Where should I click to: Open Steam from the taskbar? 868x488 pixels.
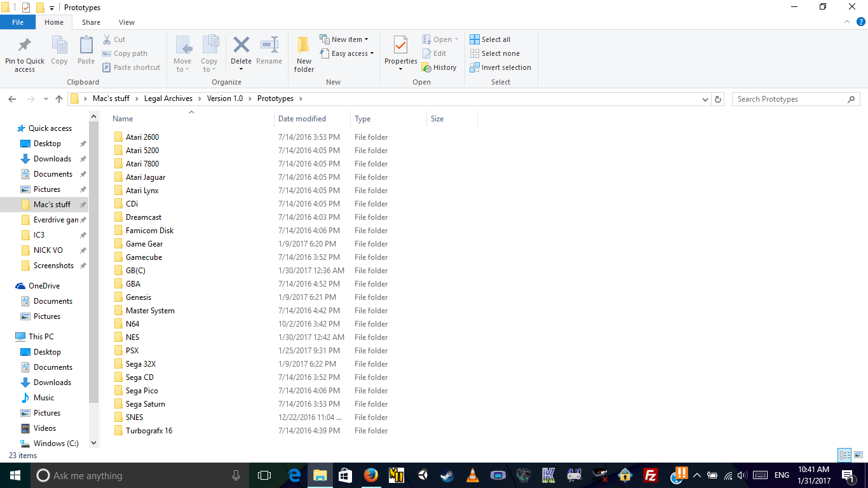[x=447, y=475]
